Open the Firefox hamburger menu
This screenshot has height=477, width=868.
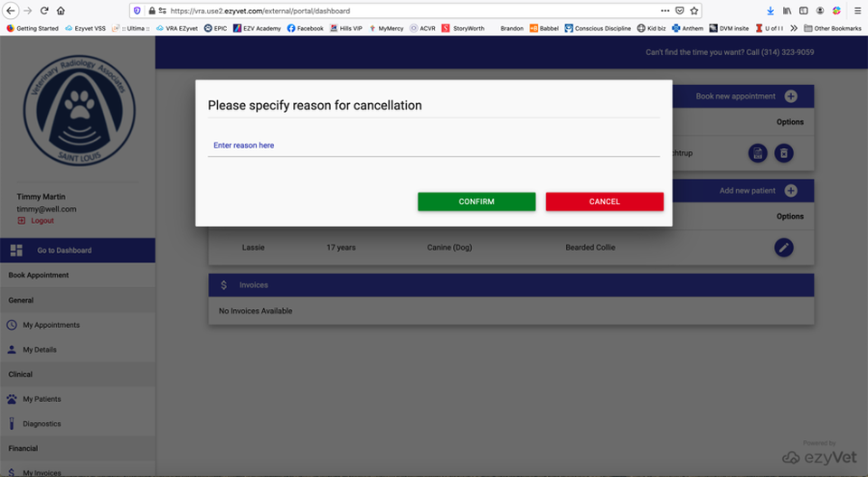(x=857, y=11)
